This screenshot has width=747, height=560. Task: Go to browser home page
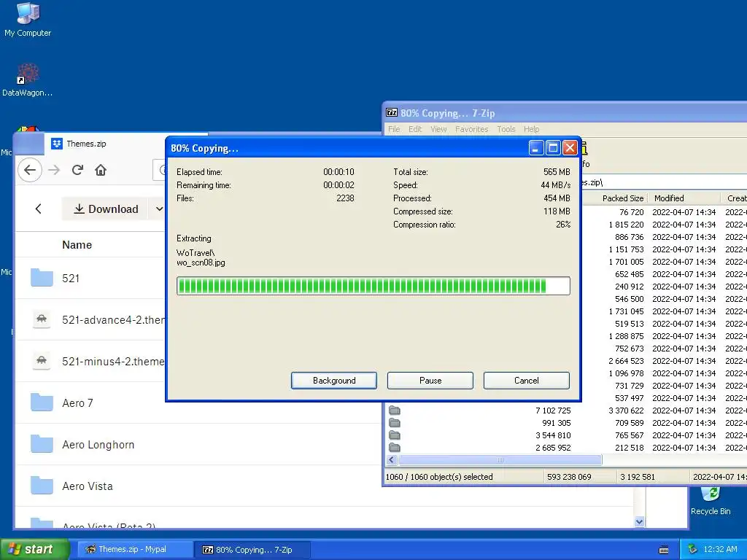101,170
